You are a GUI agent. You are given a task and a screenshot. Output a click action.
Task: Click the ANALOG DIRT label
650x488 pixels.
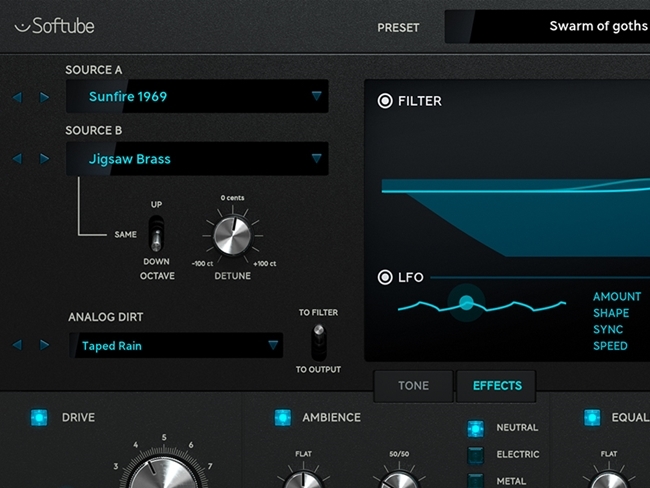coord(106,317)
